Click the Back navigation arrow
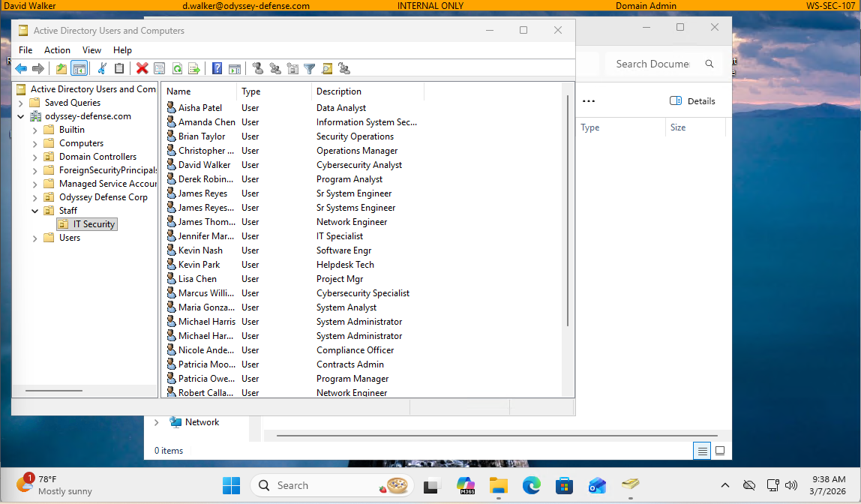 coord(20,68)
